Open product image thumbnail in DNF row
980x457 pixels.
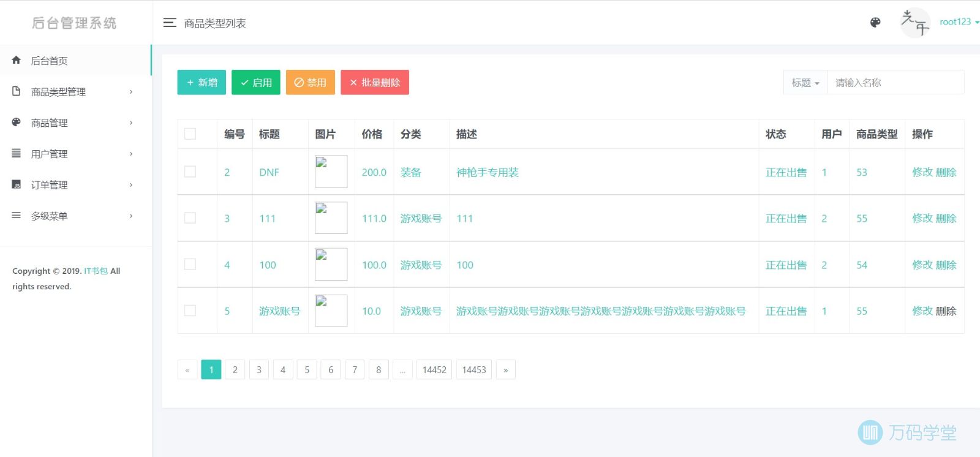coord(331,172)
